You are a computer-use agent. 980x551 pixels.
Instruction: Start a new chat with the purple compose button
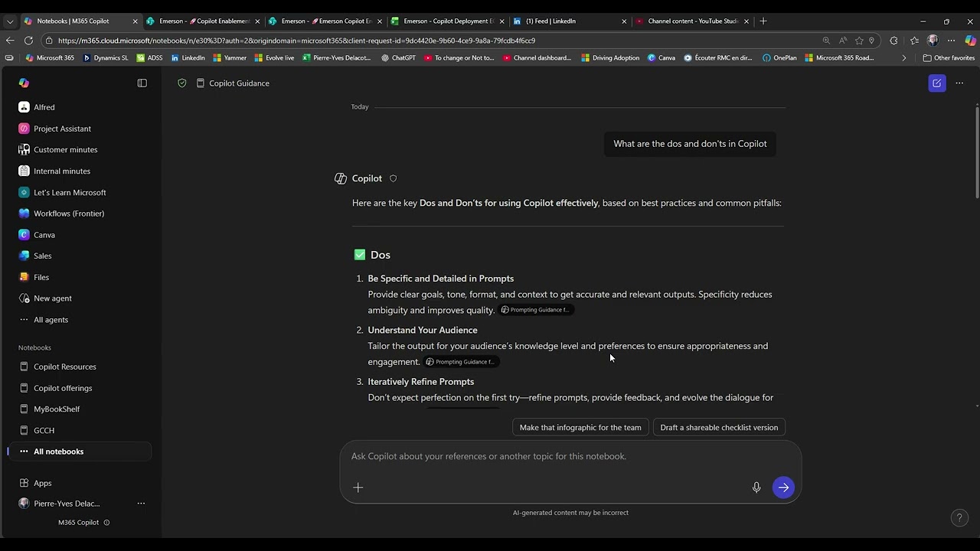936,83
